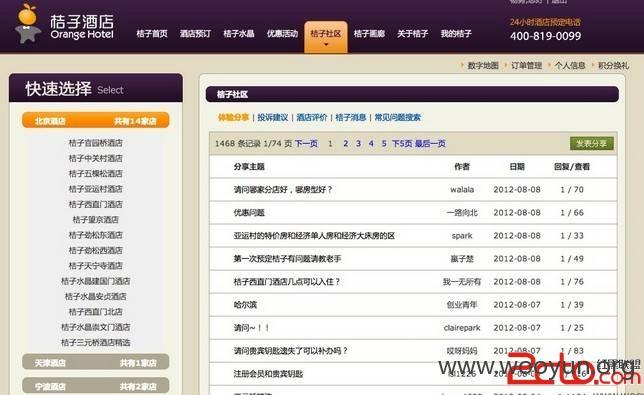Click the 订单管理 link

coord(527,65)
